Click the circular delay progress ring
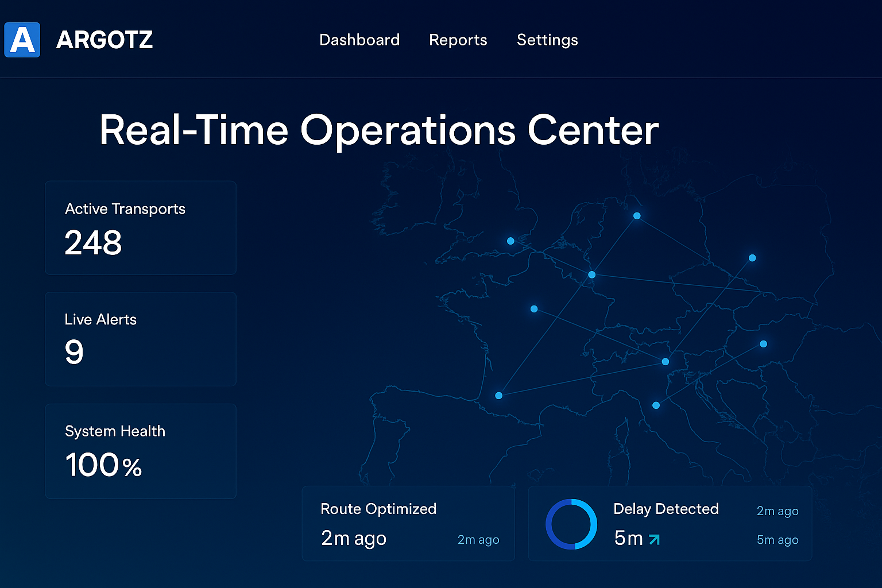 (x=571, y=524)
